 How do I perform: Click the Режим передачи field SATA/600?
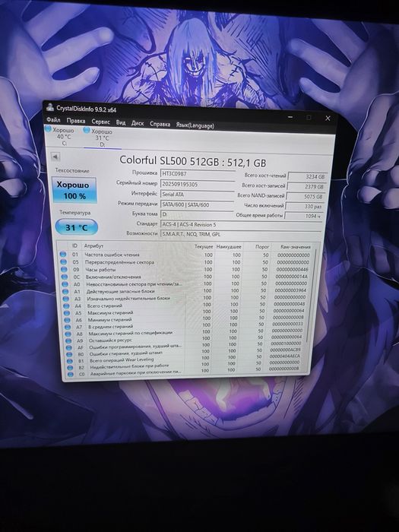click(197, 205)
